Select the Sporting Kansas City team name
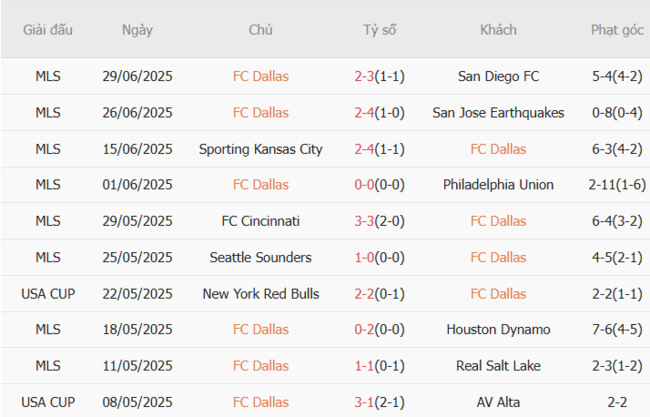650x417 pixels. click(260, 149)
